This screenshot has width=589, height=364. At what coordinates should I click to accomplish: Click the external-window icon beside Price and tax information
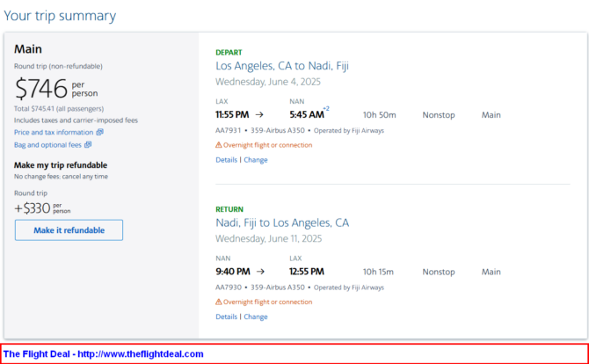[99, 132]
